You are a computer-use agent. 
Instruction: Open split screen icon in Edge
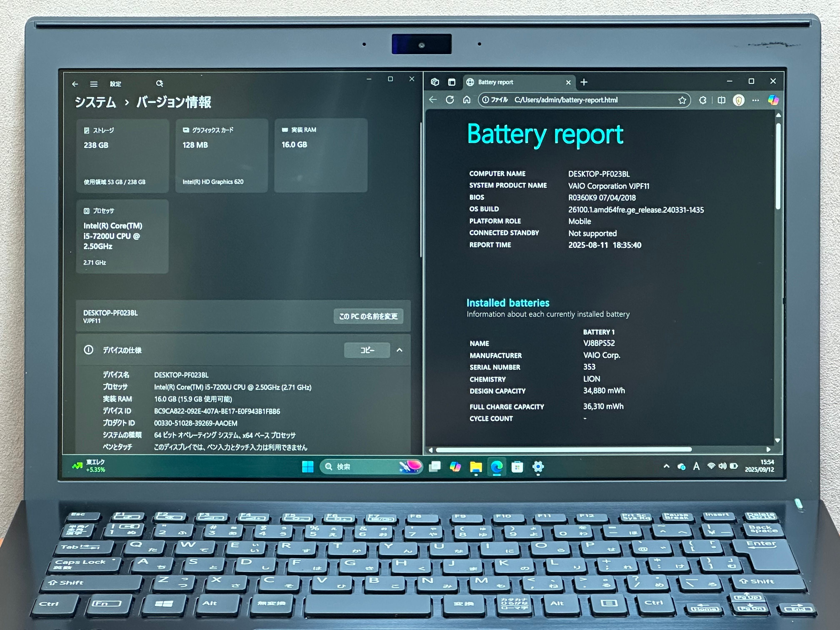point(721,100)
